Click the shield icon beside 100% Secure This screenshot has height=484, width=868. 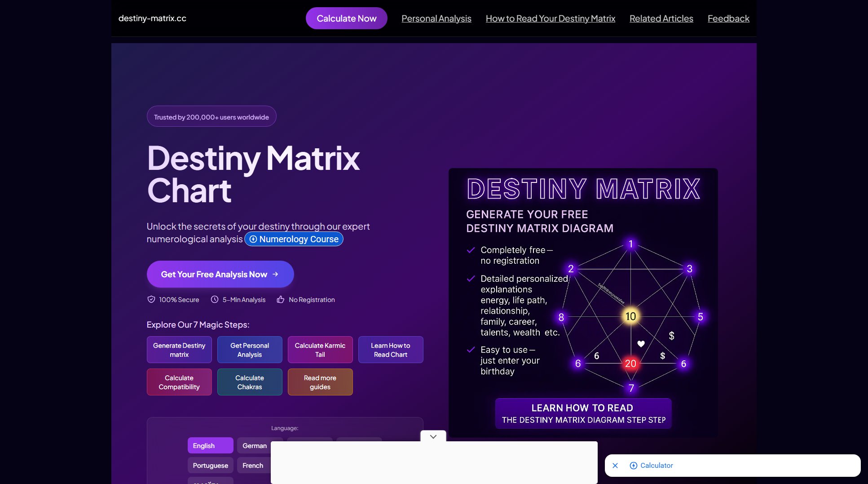click(x=151, y=299)
